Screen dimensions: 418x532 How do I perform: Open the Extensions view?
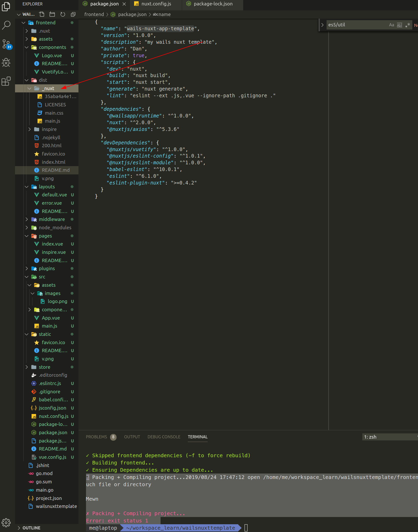pyautogui.click(x=6, y=81)
